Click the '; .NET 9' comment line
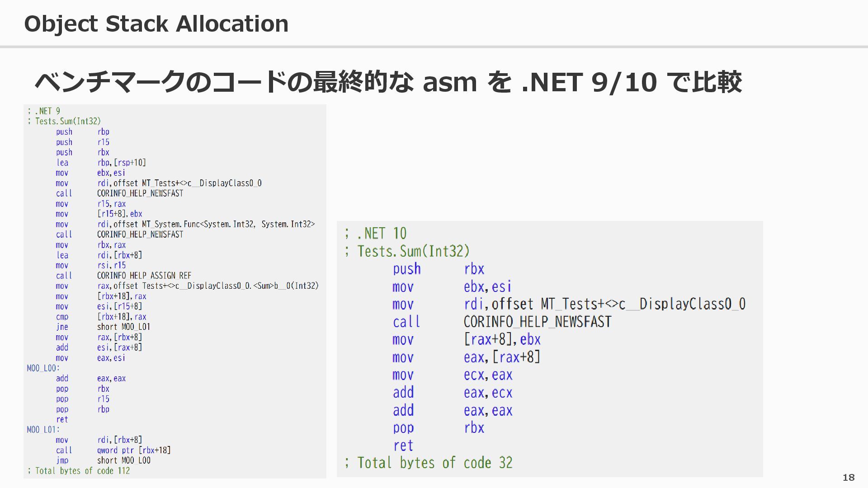This screenshot has width=868, height=488. pyautogui.click(x=43, y=111)
